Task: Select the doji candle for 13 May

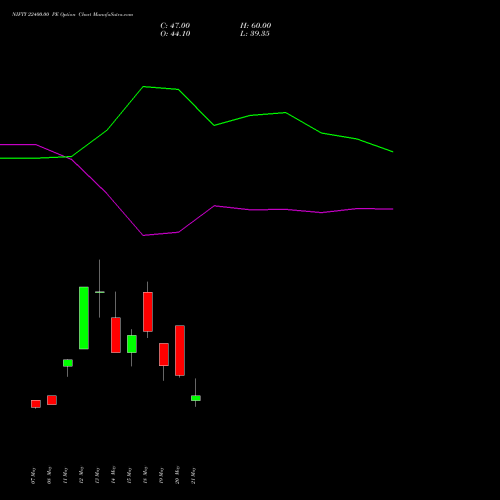Action: tap(100, 292)
